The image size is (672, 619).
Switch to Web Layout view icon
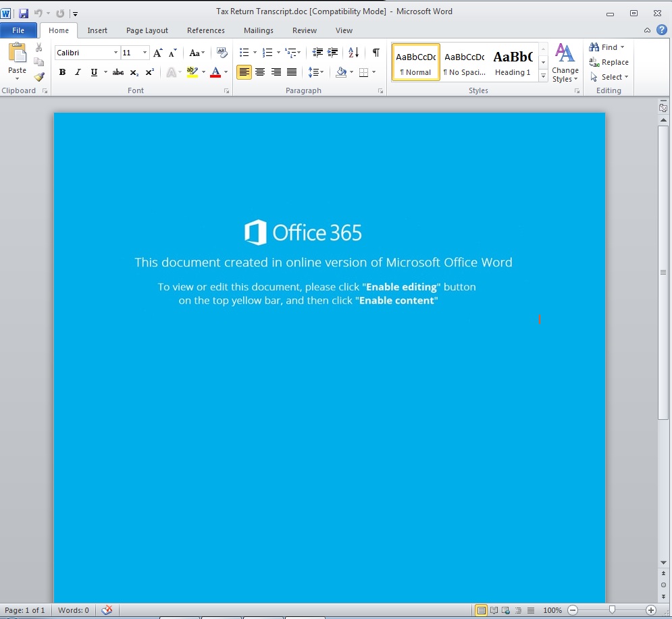tap(506, 610)
